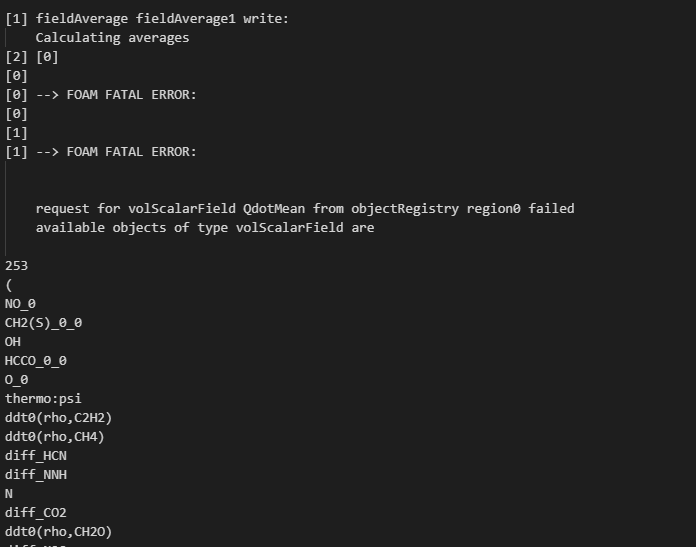This screenshot has height=547, width=696.
Task: Click the CH2(S)_0_0 entry
Action: [x=44, y=323]
